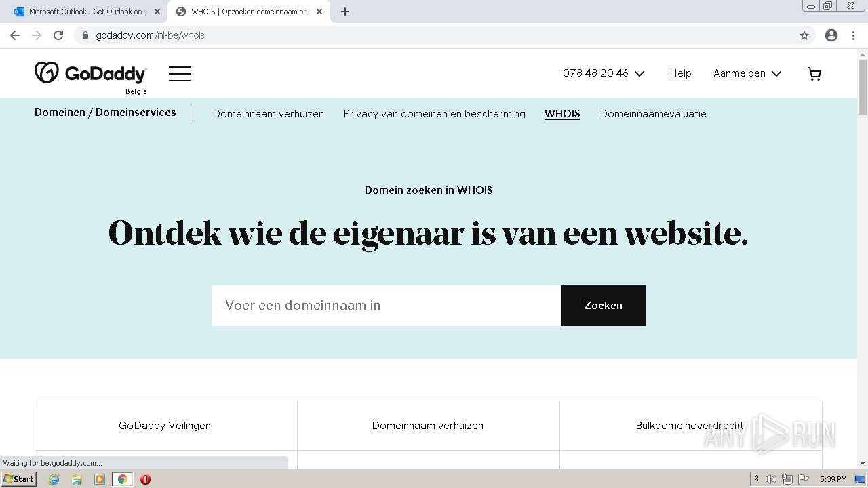Screen dimensions: 868x488
Task: Open Privacy van domeinen en bescherming
Action: coord(435,114)
